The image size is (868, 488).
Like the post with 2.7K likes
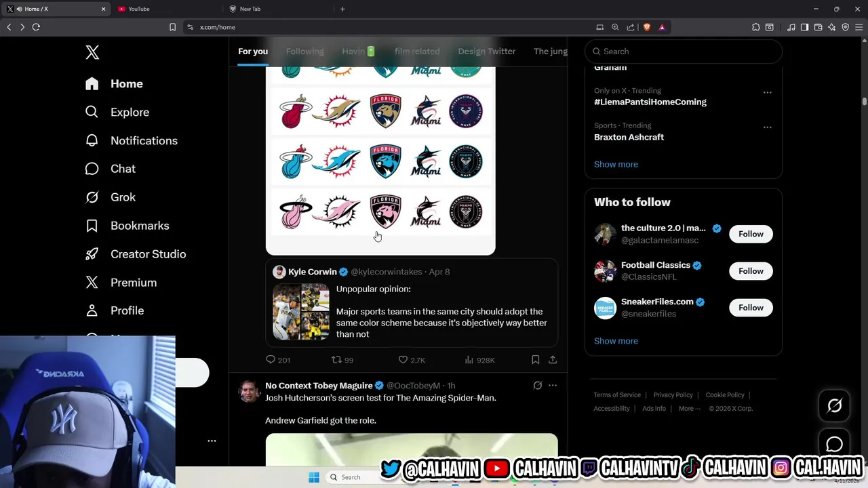click(x=411, y=360)
